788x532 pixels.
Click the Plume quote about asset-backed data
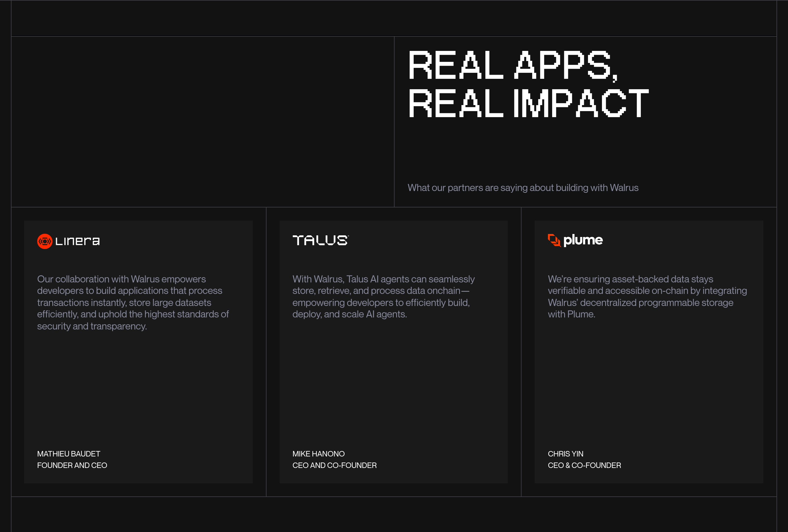coord(647,296)
